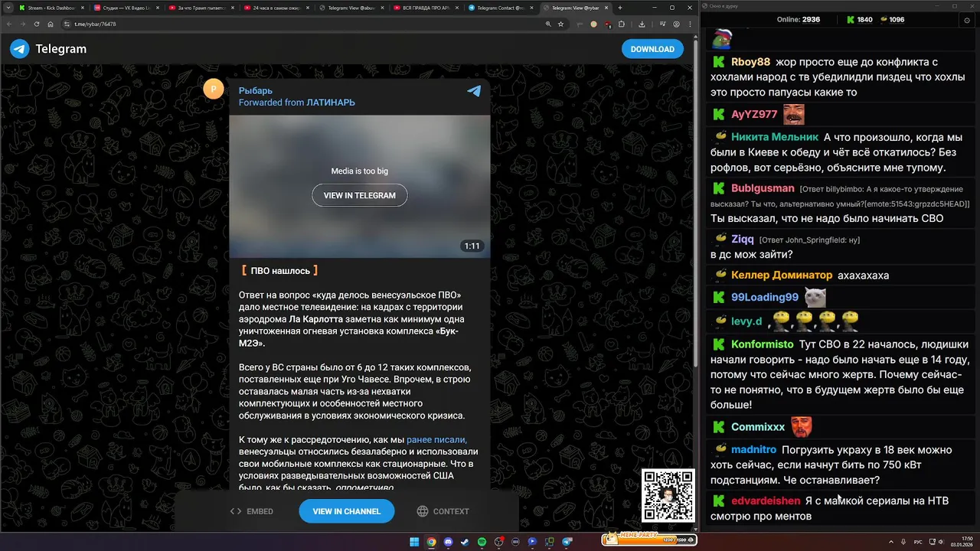Click the Telegram plane icon on the post
Viewport: 980px width, 551px height.
tap(474, 91)
